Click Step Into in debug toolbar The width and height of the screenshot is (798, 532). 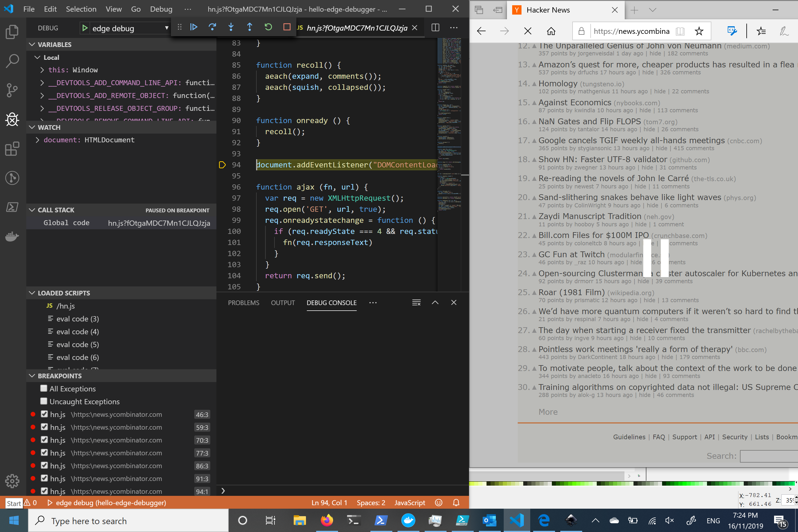[x=231, y=27]
